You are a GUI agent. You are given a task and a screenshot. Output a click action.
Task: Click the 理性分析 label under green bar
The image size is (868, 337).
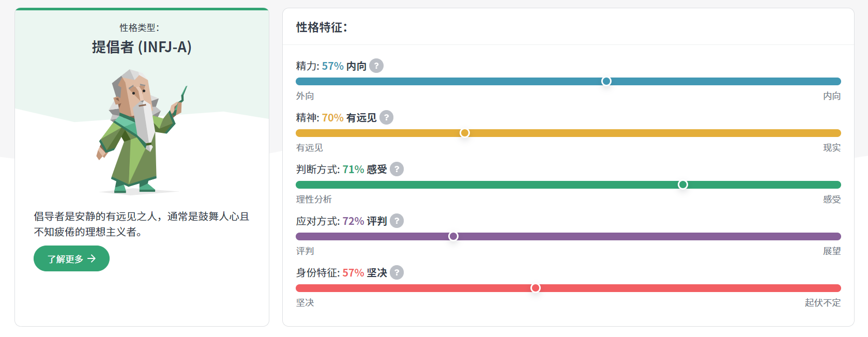point(314,200)
